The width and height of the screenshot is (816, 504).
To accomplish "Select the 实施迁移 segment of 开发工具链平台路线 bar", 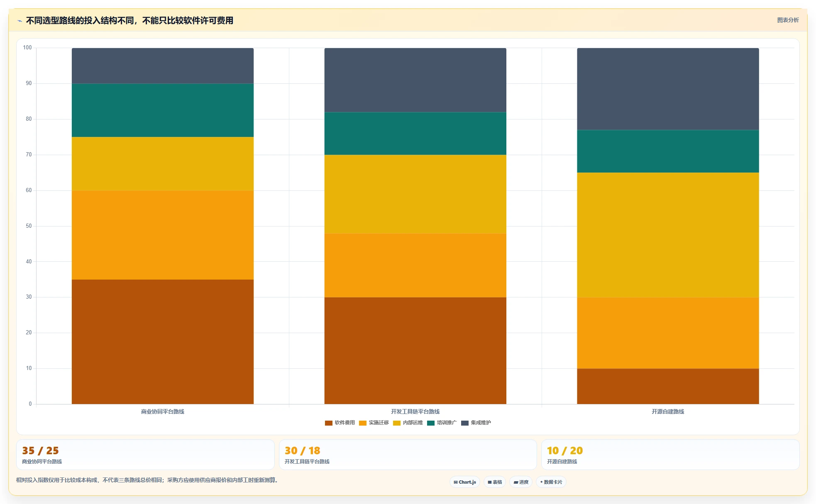I will pyautogui.click(x=415, y=265).
